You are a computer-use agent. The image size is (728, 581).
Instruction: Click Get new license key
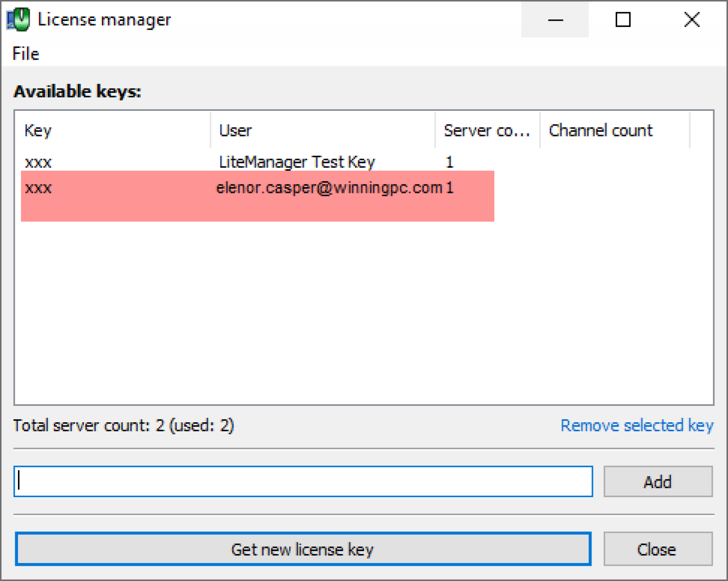click(302, 549)
